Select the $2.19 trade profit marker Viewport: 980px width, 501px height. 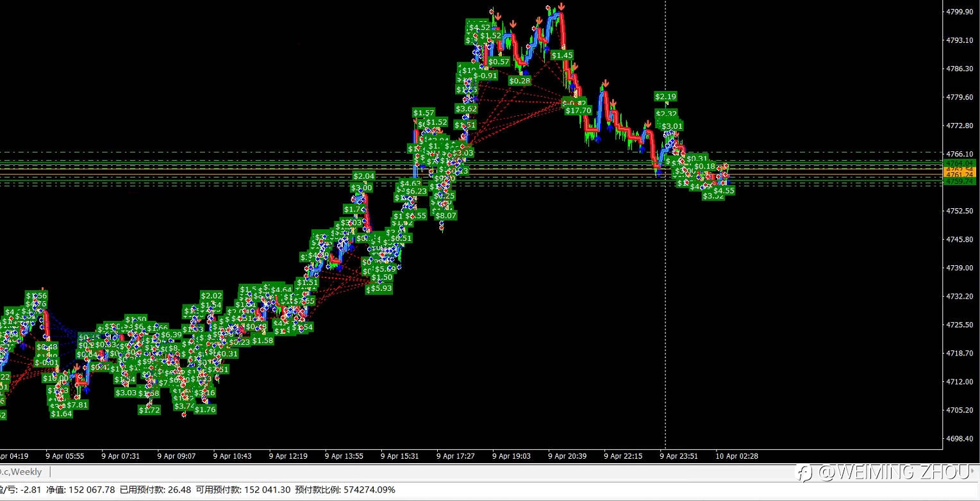click(x=665, y=96)
